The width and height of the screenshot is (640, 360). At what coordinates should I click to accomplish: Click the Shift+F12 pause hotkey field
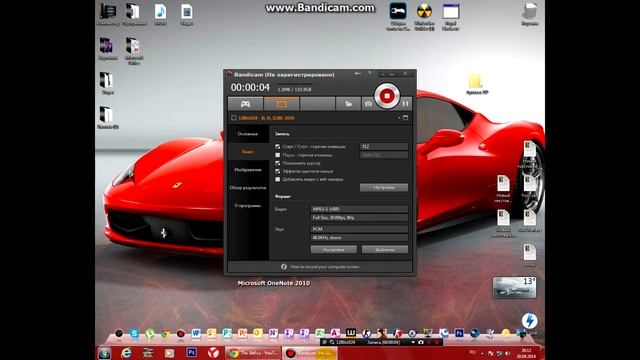(384, 155)
